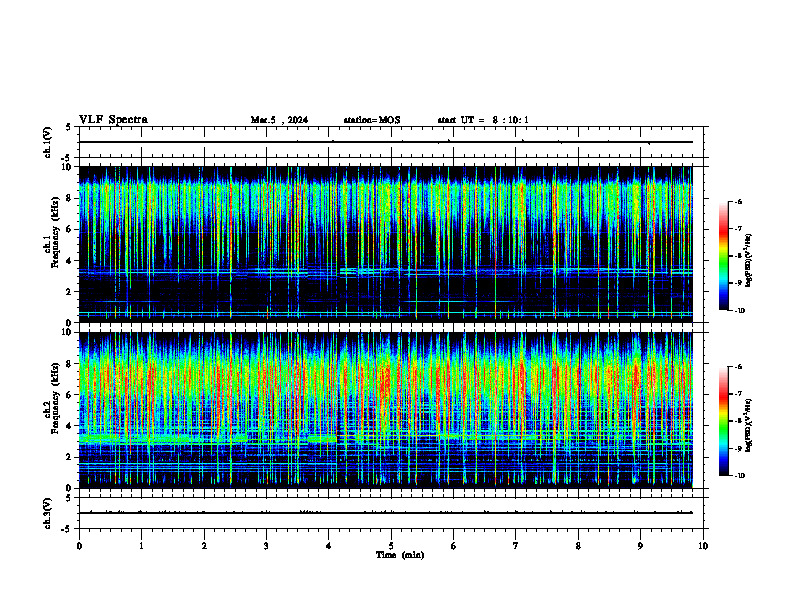
Task: Click the ch.2 frequency tick label "4"
Action: point(70,426)
